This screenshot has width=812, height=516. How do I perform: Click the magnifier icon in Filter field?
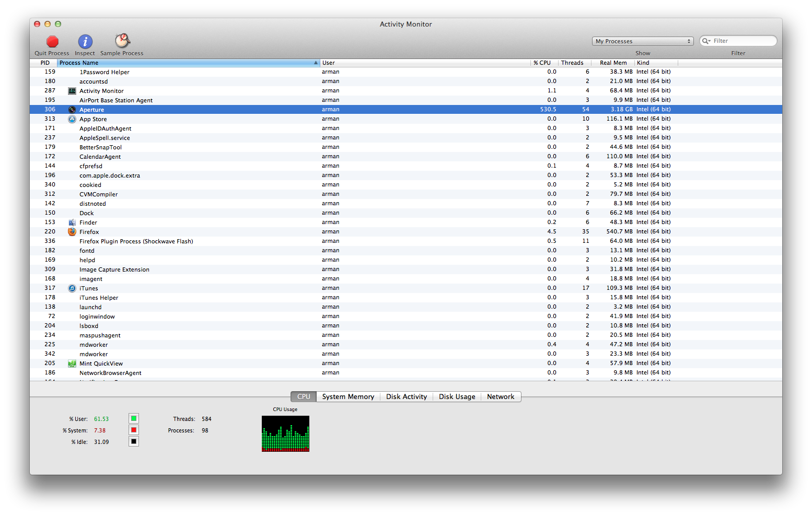click(x=706, y=41)
